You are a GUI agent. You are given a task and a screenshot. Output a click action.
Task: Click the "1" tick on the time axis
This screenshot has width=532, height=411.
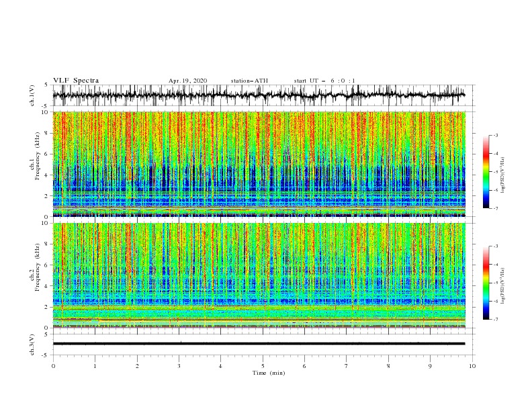(95, 366)
